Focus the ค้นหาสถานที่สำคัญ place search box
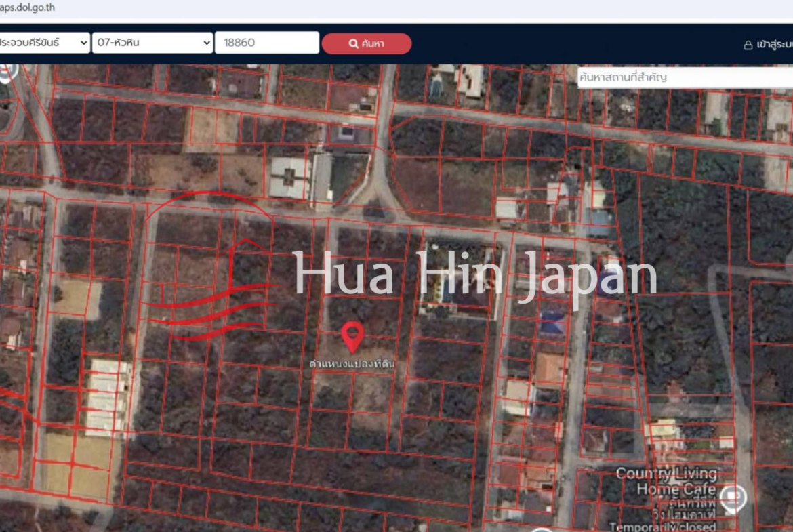The width and height of the screenshot is (793, 532). click(683, 77)
